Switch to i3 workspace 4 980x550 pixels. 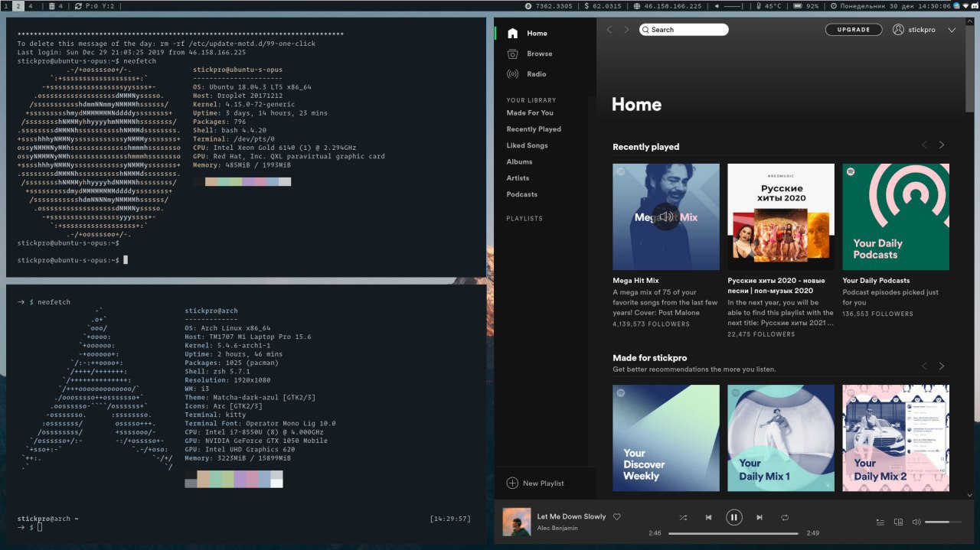click(31, 6)
